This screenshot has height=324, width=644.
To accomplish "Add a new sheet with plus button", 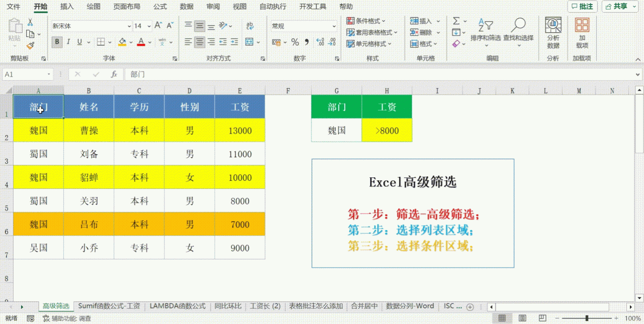I will (470, 307).
